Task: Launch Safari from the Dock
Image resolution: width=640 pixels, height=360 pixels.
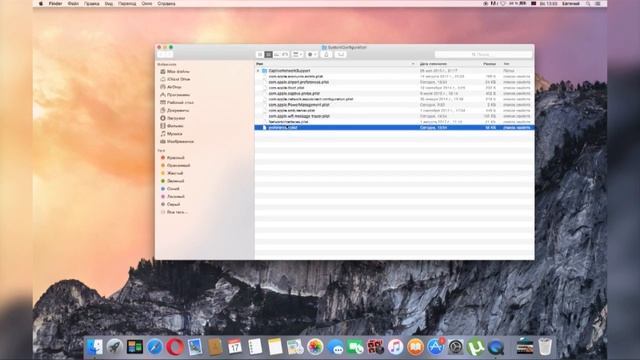Action: 155,347
